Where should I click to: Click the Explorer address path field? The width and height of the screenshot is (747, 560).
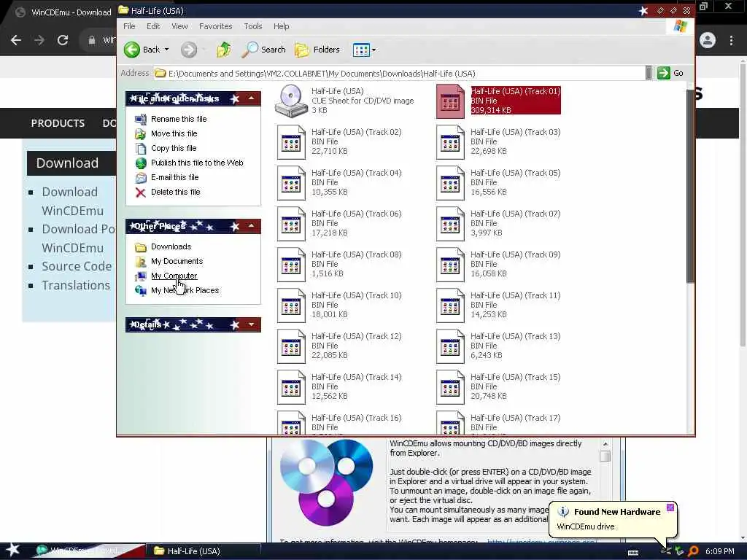[x=399, y=74]
